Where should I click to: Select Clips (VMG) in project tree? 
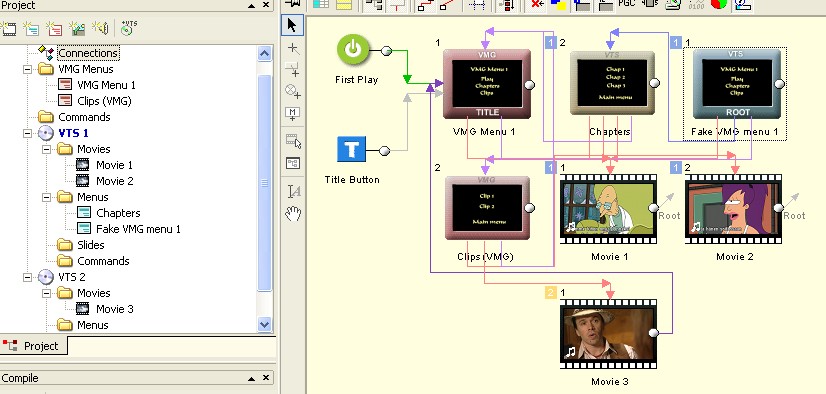[x=104, y=101]
